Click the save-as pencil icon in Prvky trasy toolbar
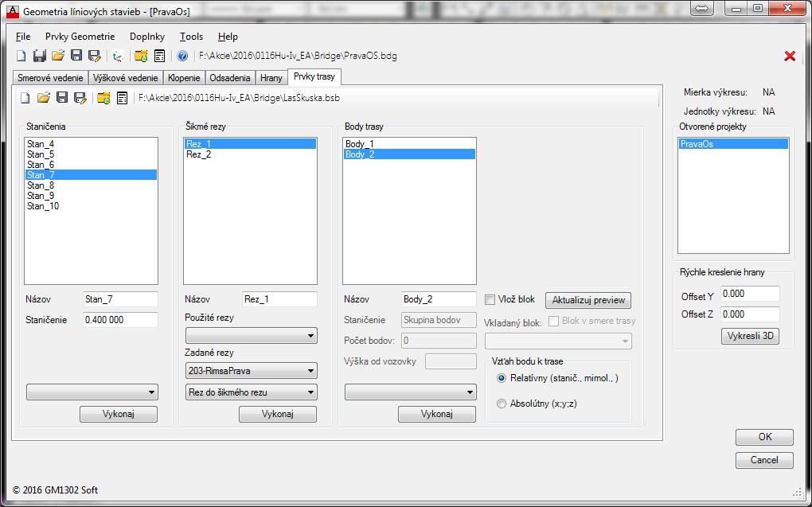This screenshot has height=507, width=812. coord(80,98)
